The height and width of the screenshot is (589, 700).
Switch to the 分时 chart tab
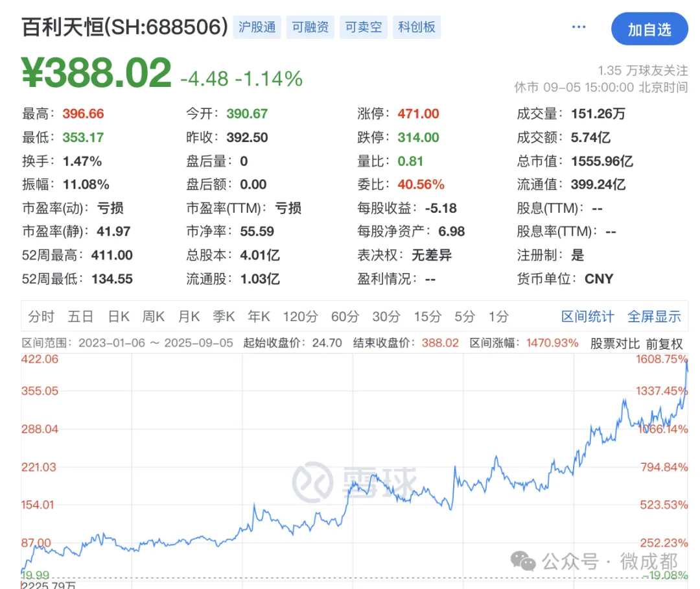coord(41,317)
